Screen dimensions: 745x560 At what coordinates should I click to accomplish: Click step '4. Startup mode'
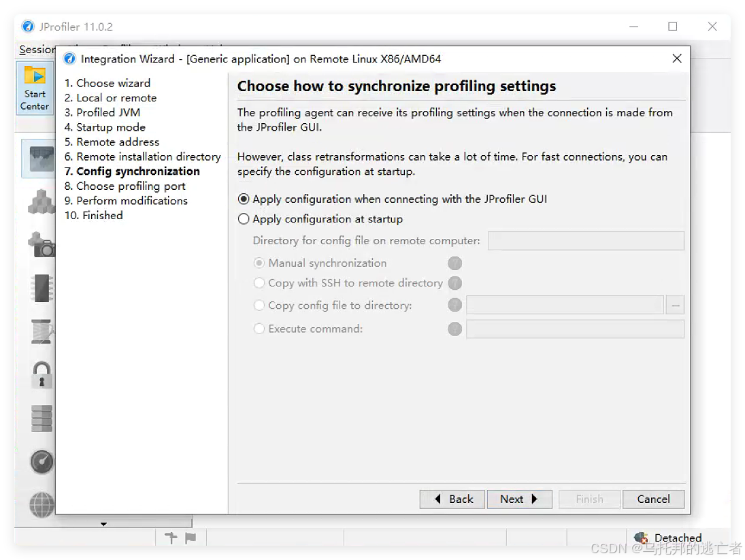click(105, 127)
